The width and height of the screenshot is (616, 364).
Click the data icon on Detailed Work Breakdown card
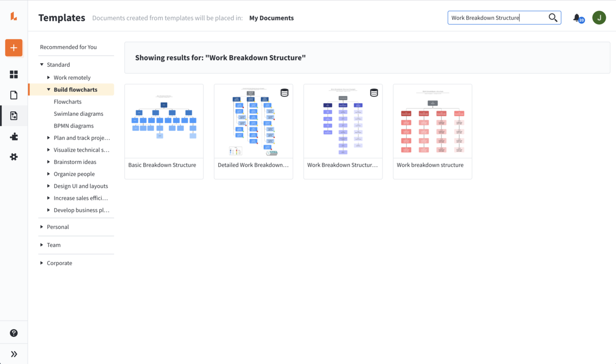tap(284, 93)
